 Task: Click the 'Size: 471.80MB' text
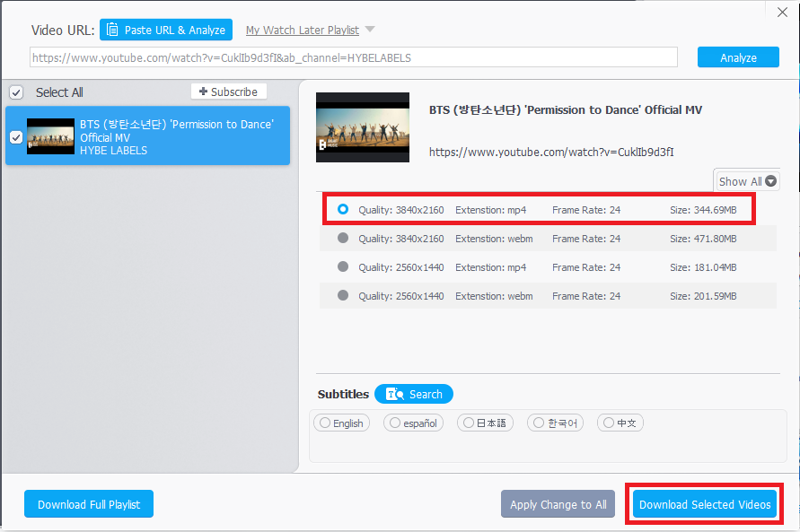(x=703, y=239)
